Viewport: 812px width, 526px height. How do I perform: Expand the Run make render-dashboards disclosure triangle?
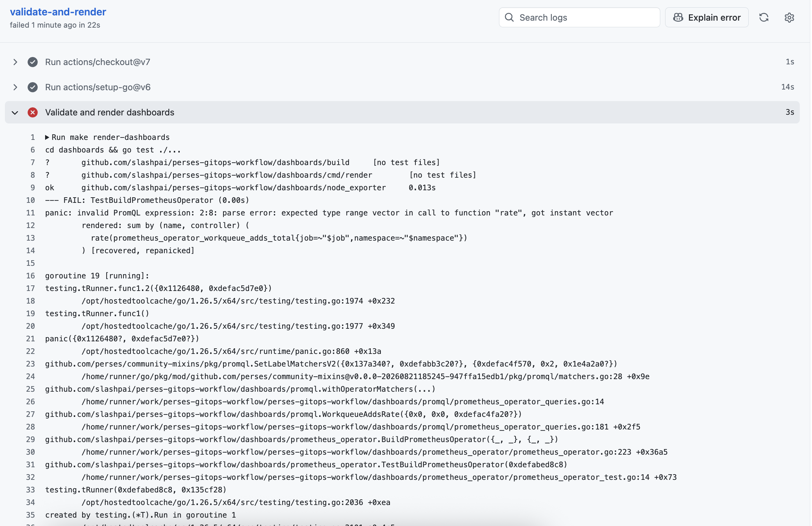coord(47,137)
